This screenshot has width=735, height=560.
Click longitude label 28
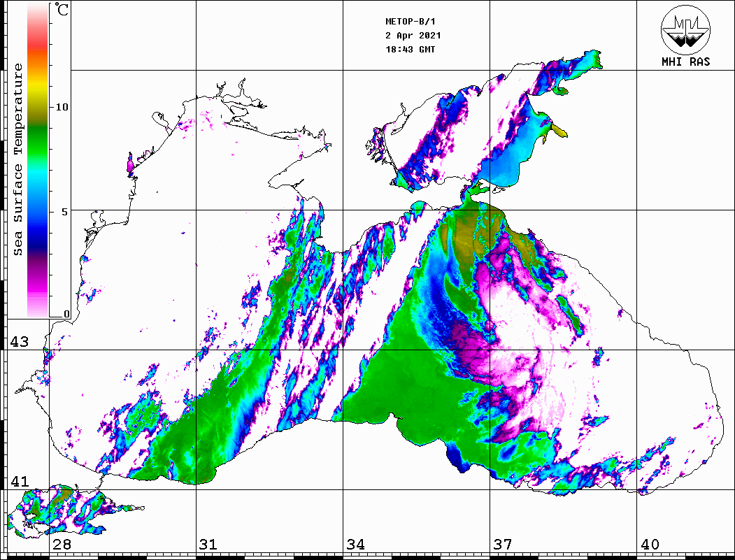click(62, 544)
